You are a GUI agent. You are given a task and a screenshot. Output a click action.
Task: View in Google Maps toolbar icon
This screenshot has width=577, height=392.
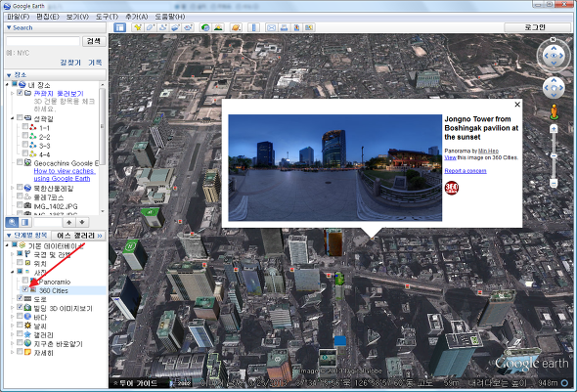click(x=309, y=27)
